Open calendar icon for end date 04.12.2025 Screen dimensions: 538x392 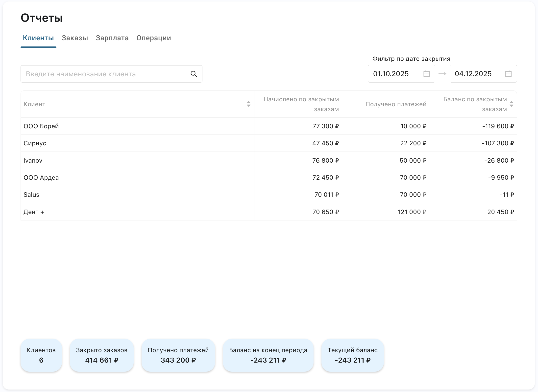508,74
